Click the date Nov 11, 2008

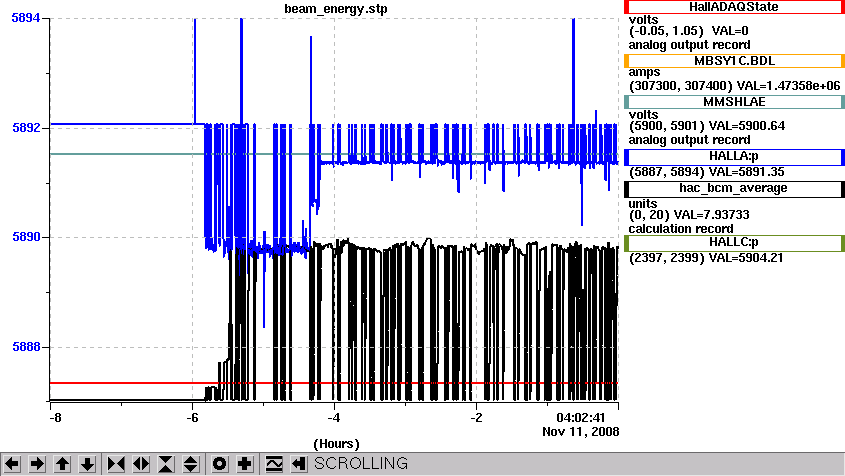pyautogui.click(x=580, y=432)
